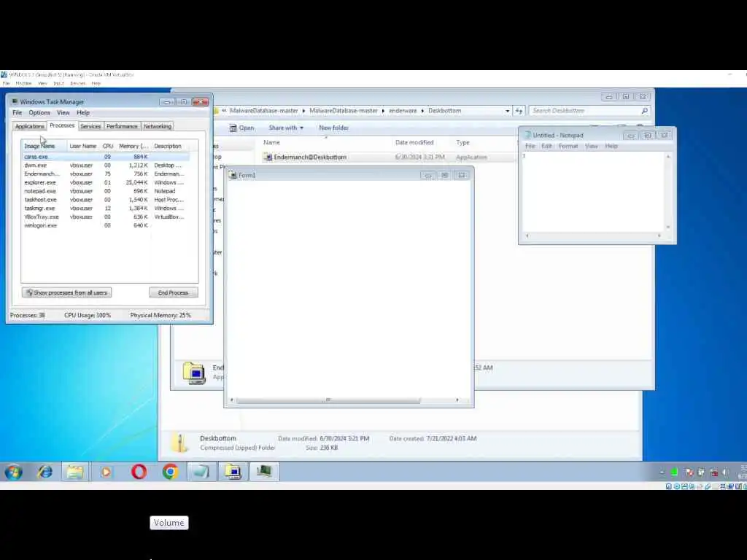747x560 pixels.
Task: Sort processes by Image Name column
Action: pyautogui.click(x=43, y=146)
